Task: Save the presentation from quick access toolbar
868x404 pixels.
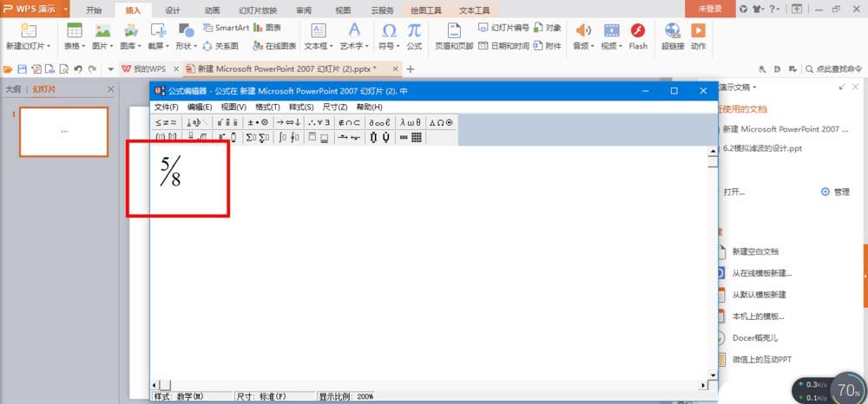Action: [x=23, y=69]
